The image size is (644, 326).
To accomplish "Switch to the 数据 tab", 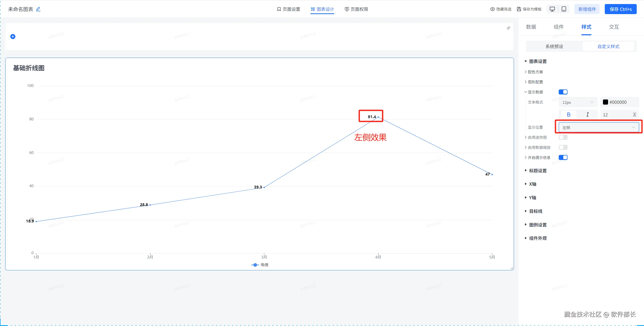I will 531,27.
